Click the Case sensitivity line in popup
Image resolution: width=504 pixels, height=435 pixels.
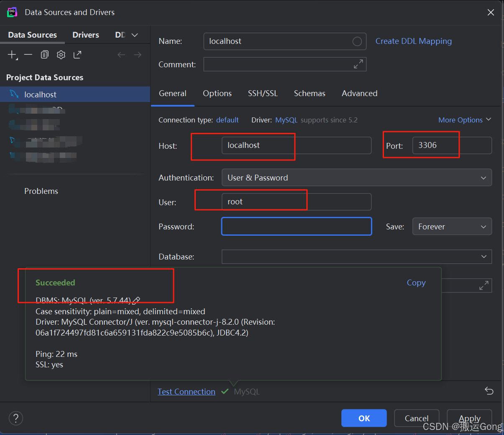(x=120, y=311)
